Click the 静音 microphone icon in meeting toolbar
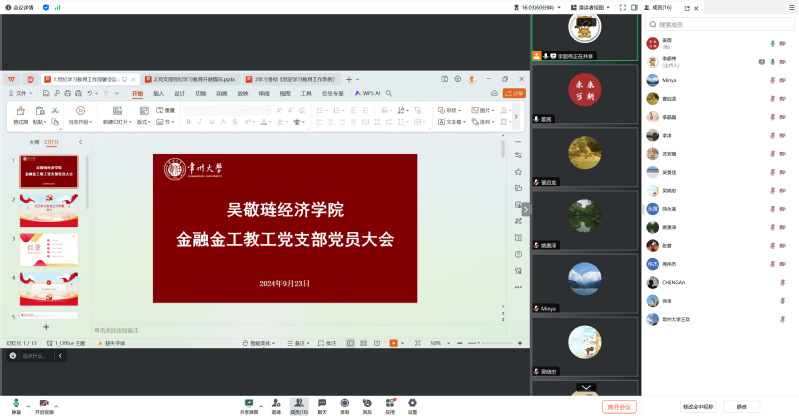The image size is (799, 416). (x=16, y=402)
